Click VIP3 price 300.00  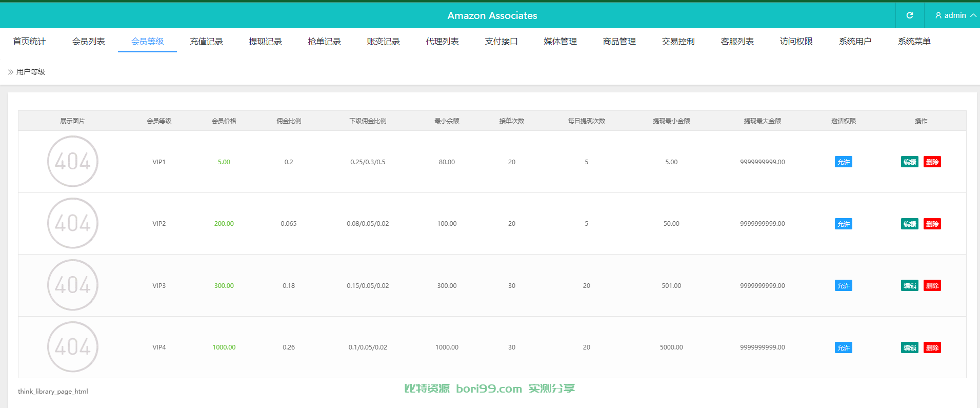(224, 285)
